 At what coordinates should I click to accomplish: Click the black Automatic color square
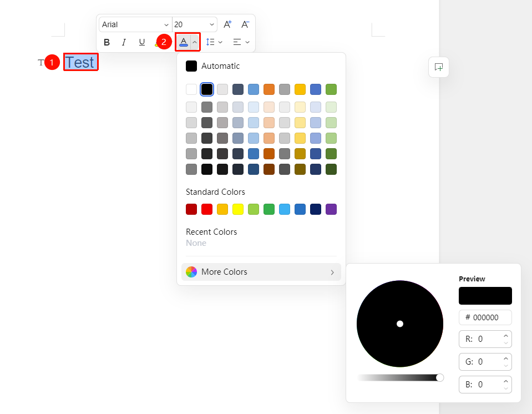point(191,66)
